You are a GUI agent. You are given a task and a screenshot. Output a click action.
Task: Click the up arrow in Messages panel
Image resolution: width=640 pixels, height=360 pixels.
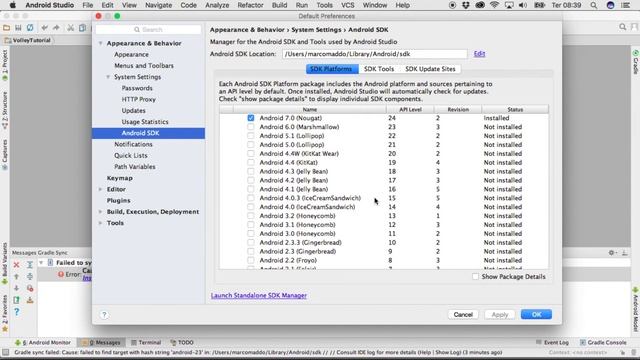(x=16, y=276)
